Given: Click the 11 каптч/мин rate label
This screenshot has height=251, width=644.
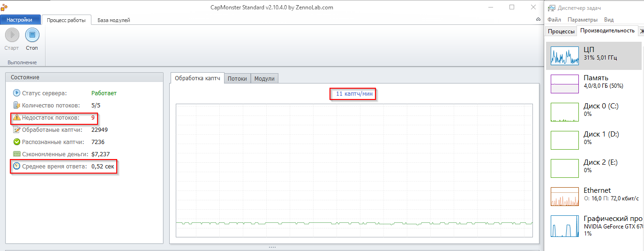Looking at the screenshot, I should 355,94.
